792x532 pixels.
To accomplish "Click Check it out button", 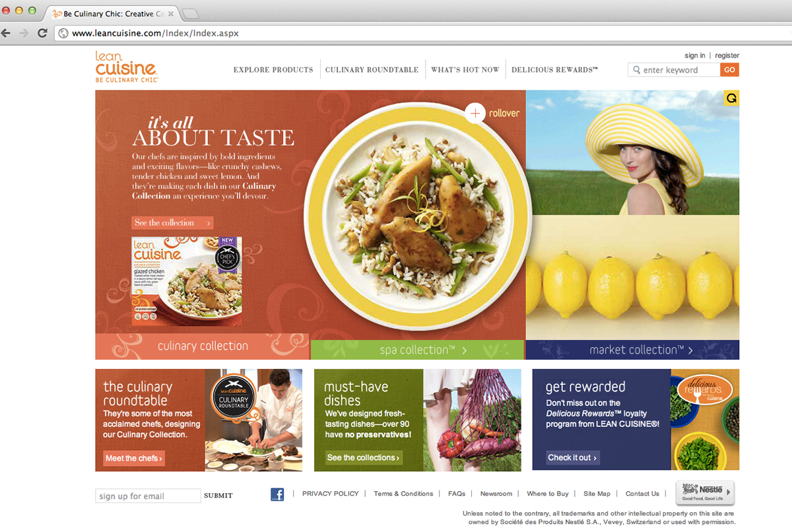I will pyautogui.click(x=573, y=457).
